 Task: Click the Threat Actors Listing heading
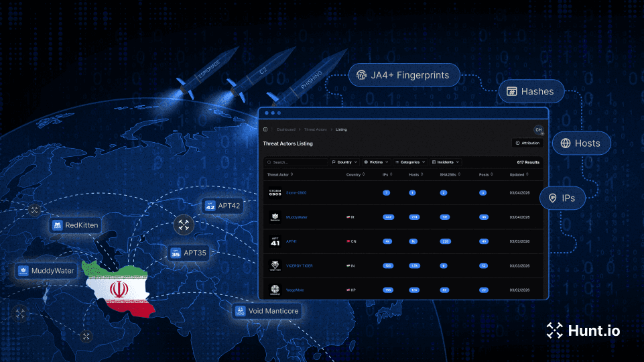[x=287, y=143]
